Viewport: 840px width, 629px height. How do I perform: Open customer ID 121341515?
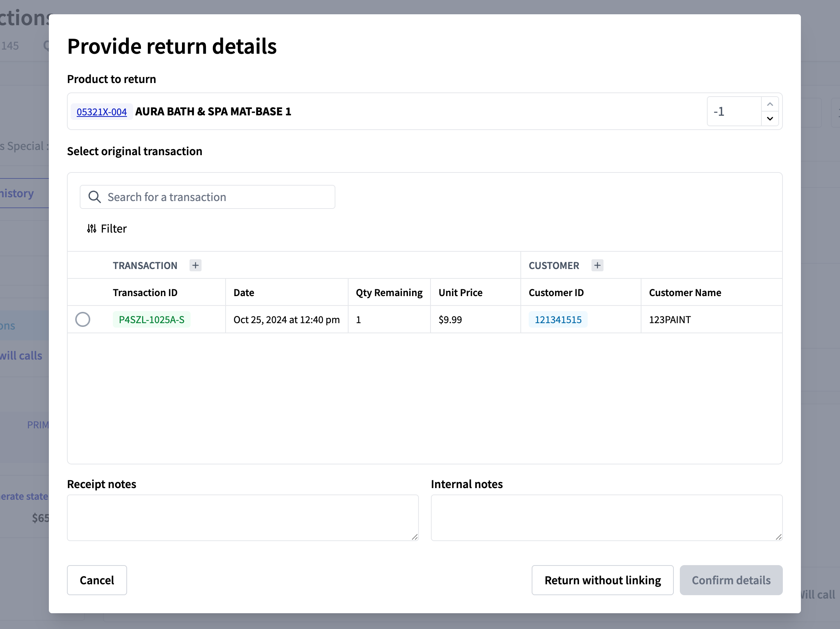pos(558,319)
